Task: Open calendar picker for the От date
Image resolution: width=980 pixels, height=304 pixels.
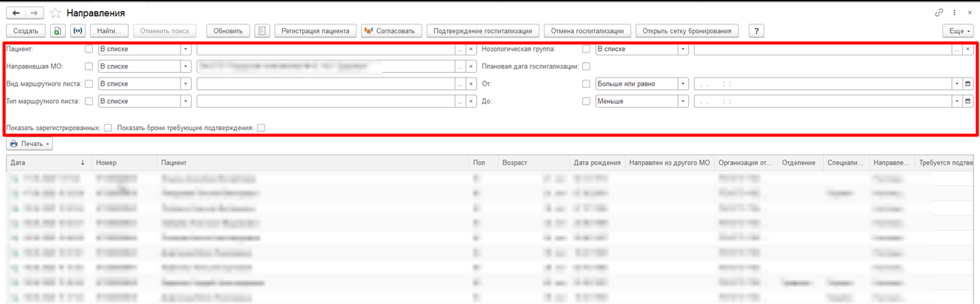Action: [968, 84]
